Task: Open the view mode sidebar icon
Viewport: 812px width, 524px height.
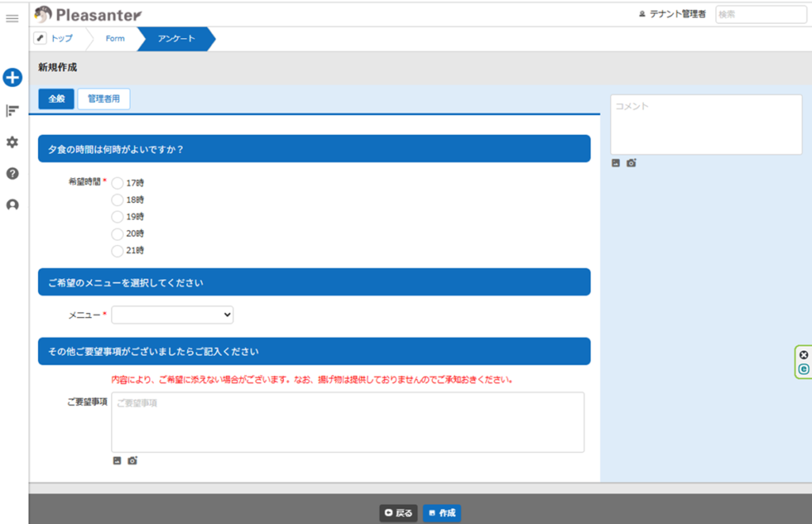Action: point(12,110)
